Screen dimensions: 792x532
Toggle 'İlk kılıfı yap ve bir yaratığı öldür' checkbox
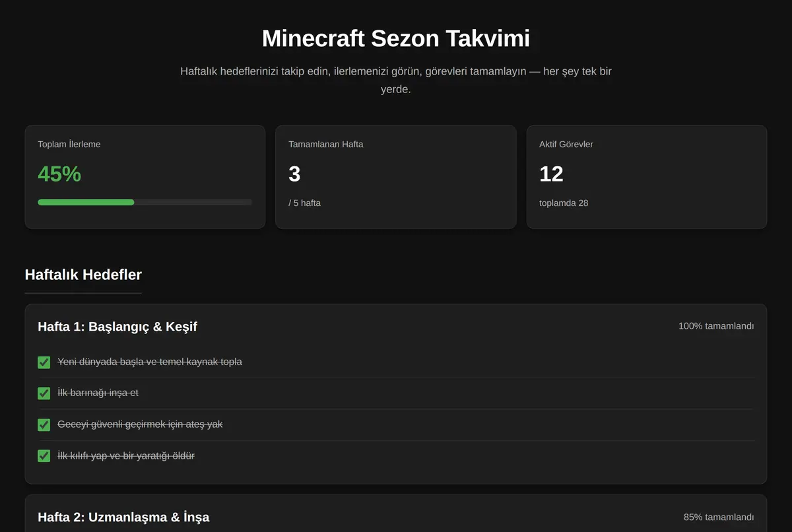point(44,455)
